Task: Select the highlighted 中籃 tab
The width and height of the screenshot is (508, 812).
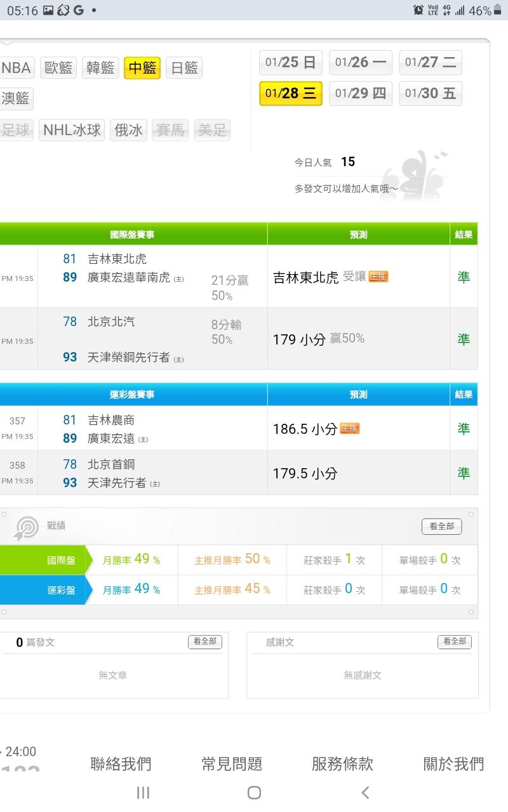Action: tap(142, 68)
